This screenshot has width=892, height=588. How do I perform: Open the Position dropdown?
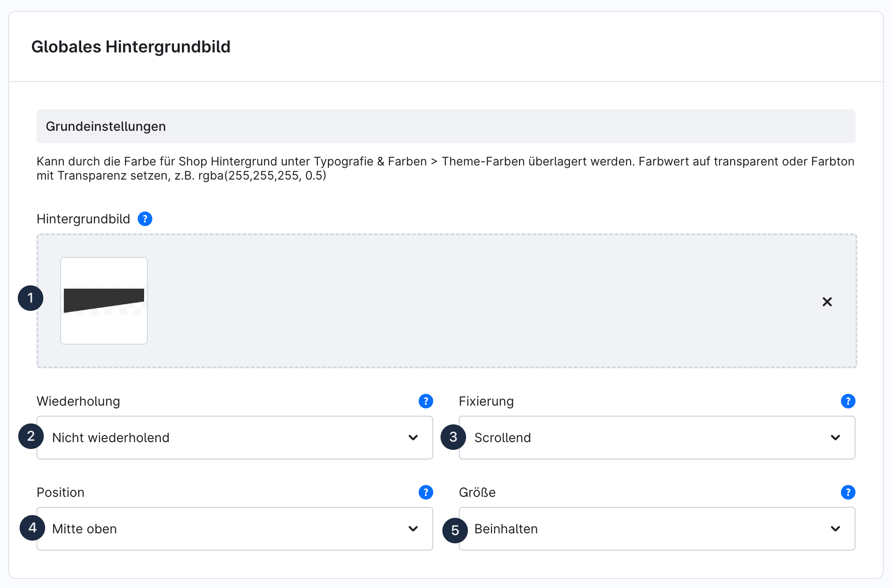pos(234,529)
